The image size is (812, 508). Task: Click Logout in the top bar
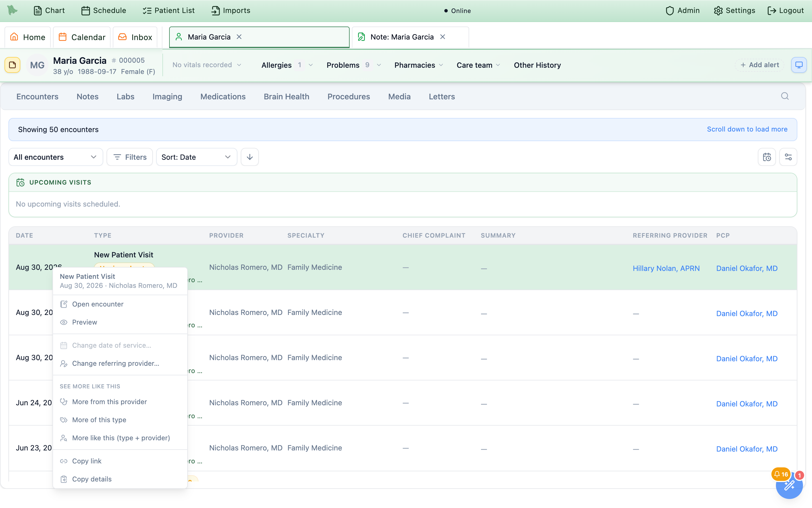coord(785,10)
